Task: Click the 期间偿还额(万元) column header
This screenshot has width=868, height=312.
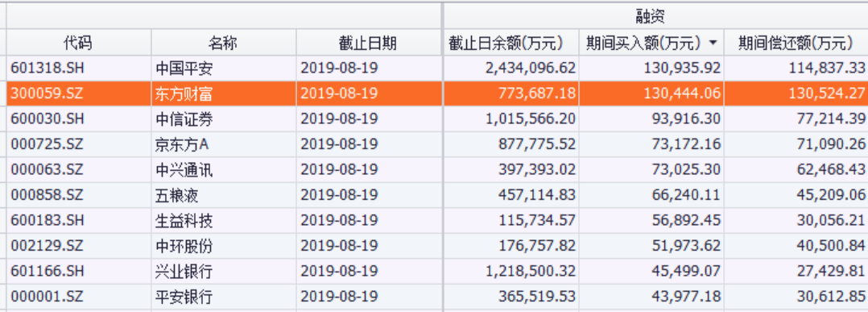Action: coord(796,43)
